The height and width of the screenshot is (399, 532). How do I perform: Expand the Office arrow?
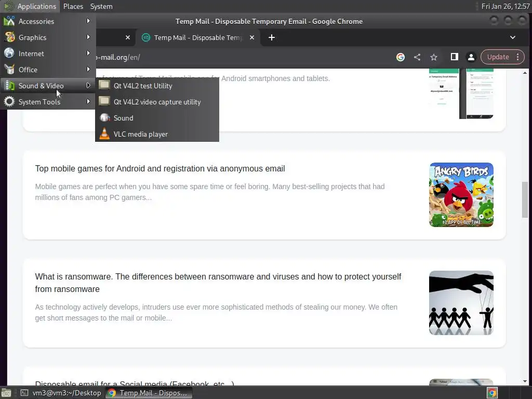tap(88, 69)
